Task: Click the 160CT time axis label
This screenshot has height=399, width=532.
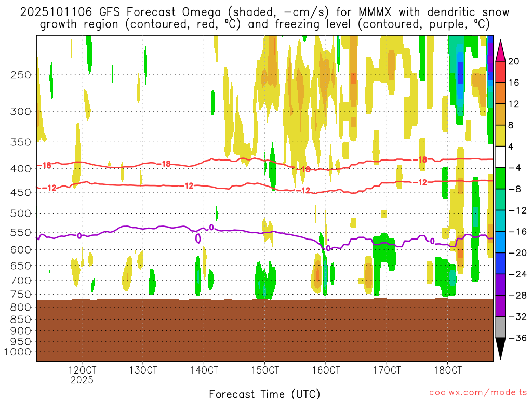Action: pos(326,370)
